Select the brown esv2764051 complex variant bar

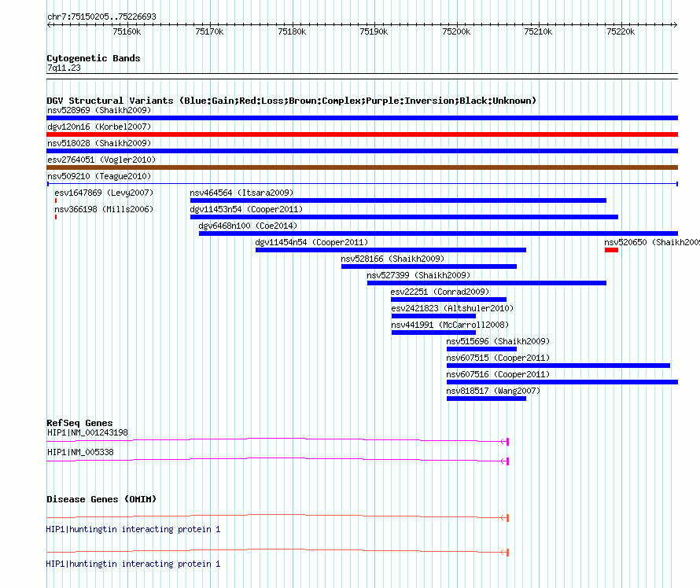pyautogui.click(x=362, y=167)
